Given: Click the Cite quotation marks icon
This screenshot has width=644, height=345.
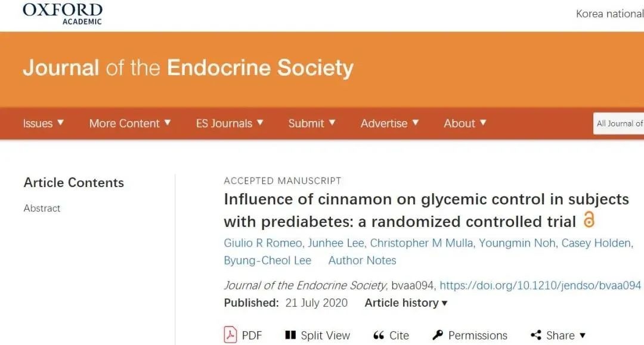Looking at the screenshot, I should pos(378,335).
